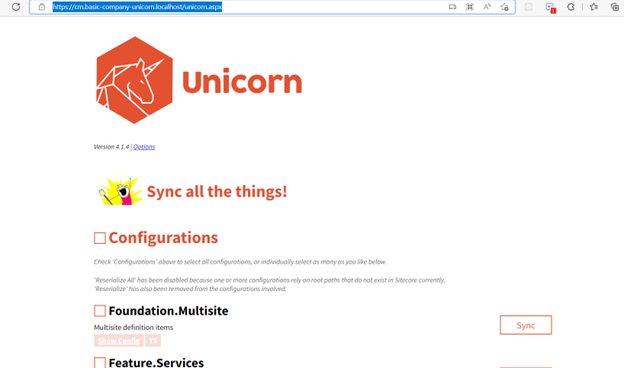
Task: Add this page to favorites icon
Action: tap(505, 7)
